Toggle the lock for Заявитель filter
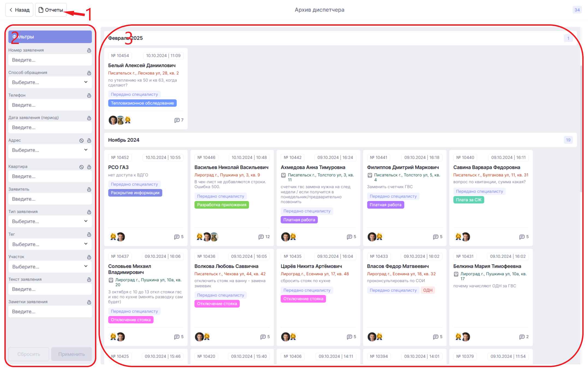Screen dimensions: 588x371 click(x=89, y=189)
